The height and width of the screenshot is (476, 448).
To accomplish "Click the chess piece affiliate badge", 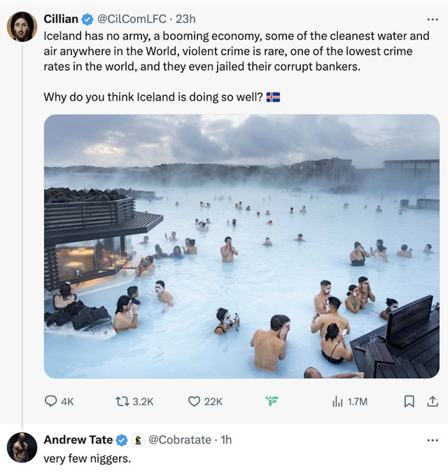I will [x=139, y=441].
